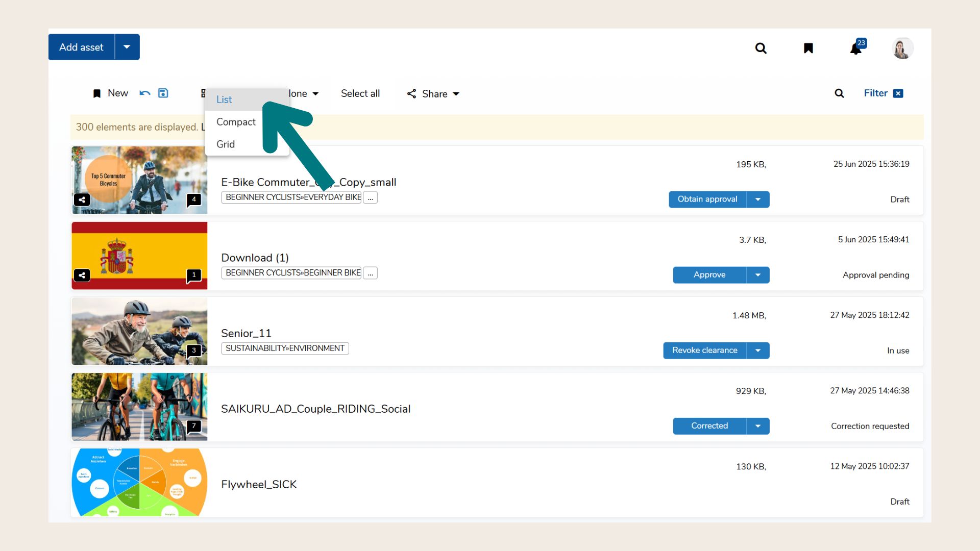Click the Approve button for Download (1)
980x551 pixels.
[709, 275]
